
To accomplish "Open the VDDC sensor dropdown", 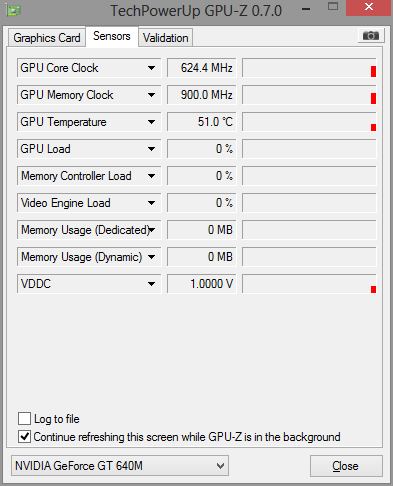I will (151, 284).
